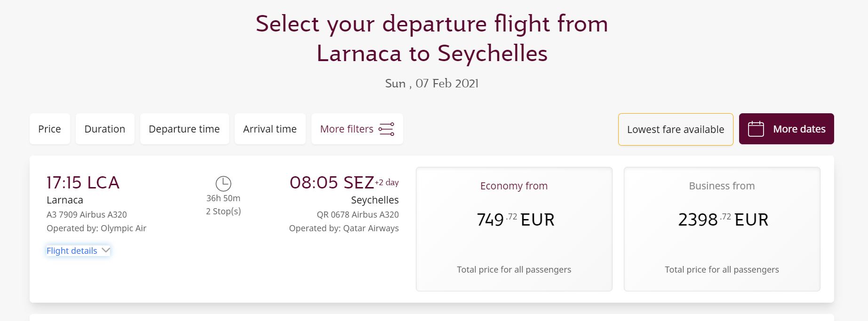Click the More dates button
The width and height of the screenshot is (868, 321).
pos(787,129)
